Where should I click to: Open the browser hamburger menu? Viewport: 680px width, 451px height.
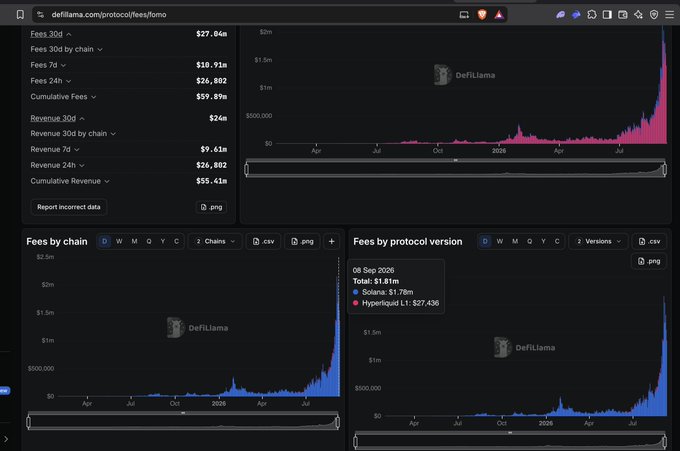[x=670, y=15]
